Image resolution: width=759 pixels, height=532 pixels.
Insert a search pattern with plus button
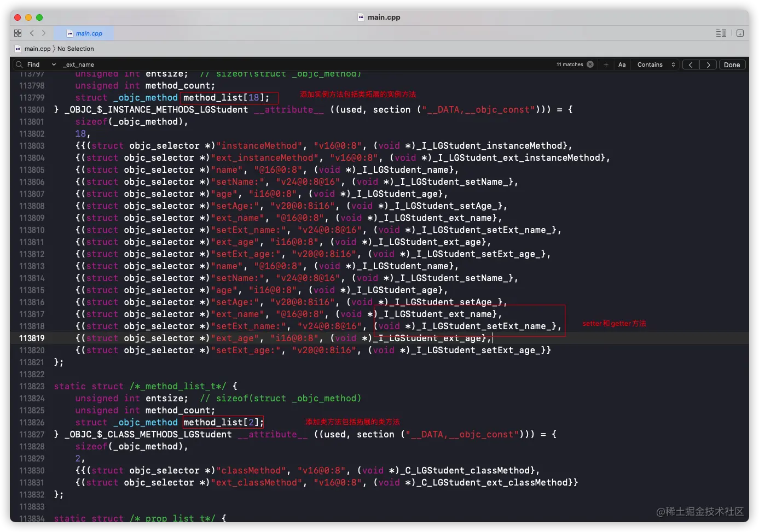606,65
